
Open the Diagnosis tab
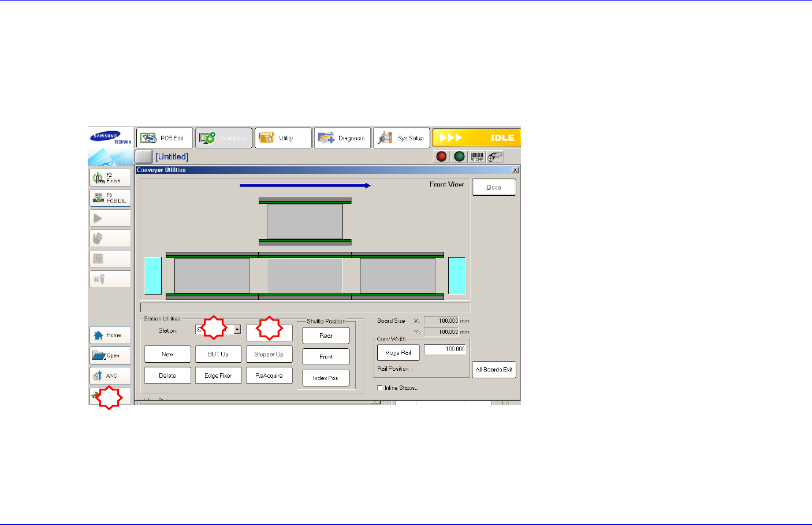[342, 138]
